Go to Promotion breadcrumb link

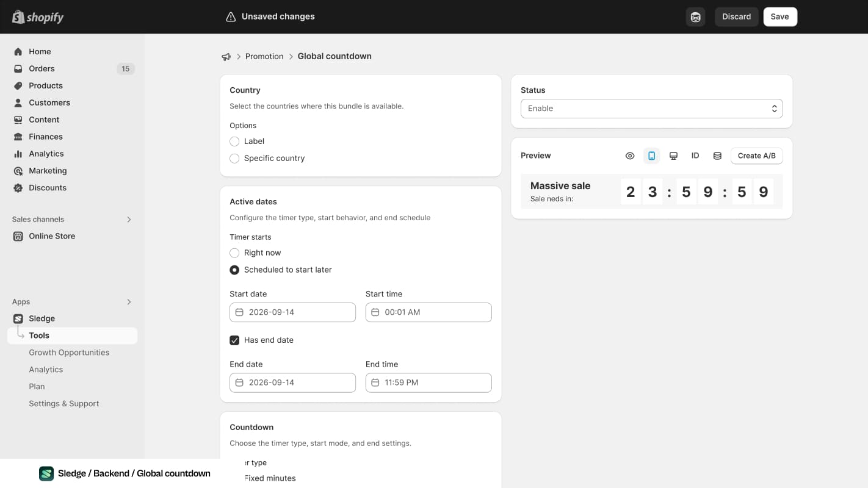(x=264, y=57)
